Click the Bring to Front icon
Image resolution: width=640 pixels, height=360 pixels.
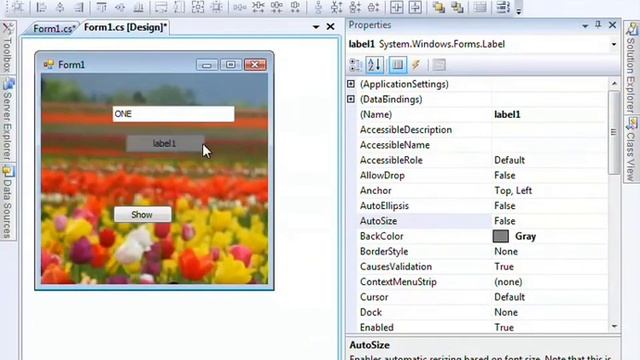(x=439, y=7)
